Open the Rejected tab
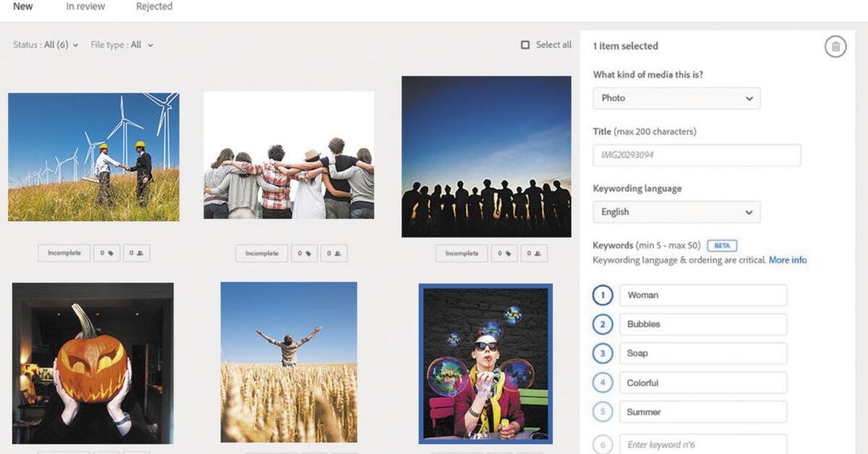The height and width of the screenshot is (454, 868). [x=153, y=6]
